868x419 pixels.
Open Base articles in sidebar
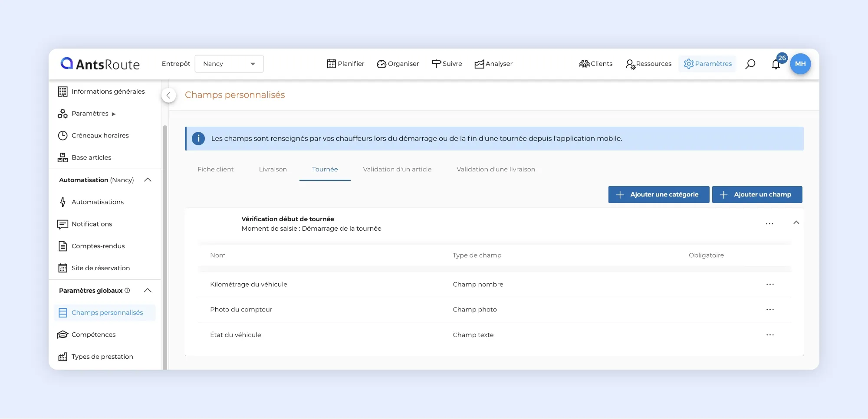pyautogui.click(x=85, y=157)
